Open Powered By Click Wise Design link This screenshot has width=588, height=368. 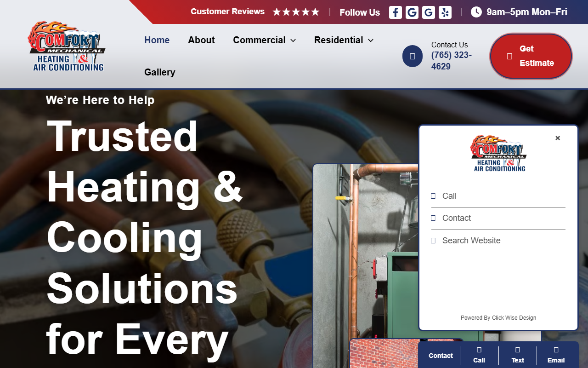pyautogui.click(x=498, y=318)
